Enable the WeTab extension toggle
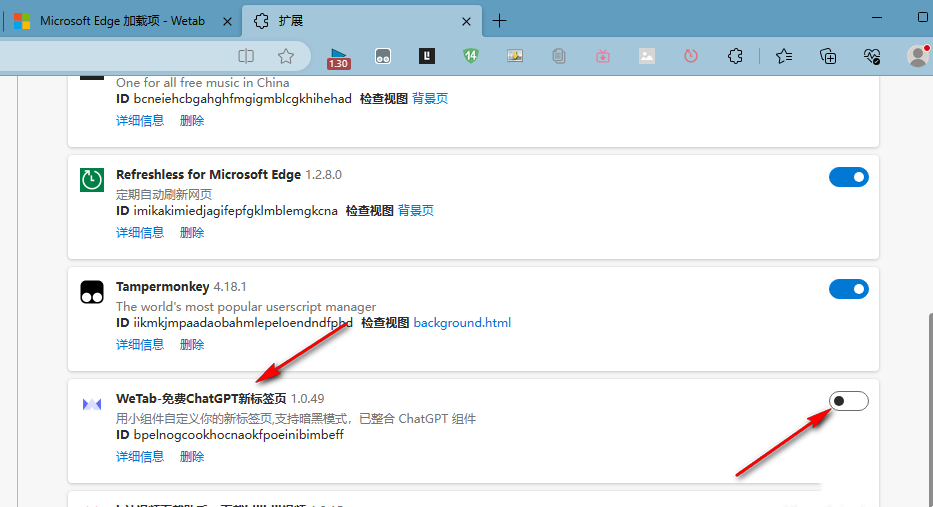 click(x=849, y=401)
